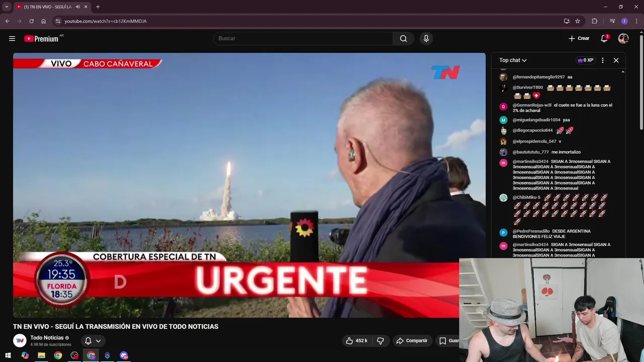Click the youtube.com address bar URL
The height and width of the screenshot is (362, 644).
click(x=106, y=21)
